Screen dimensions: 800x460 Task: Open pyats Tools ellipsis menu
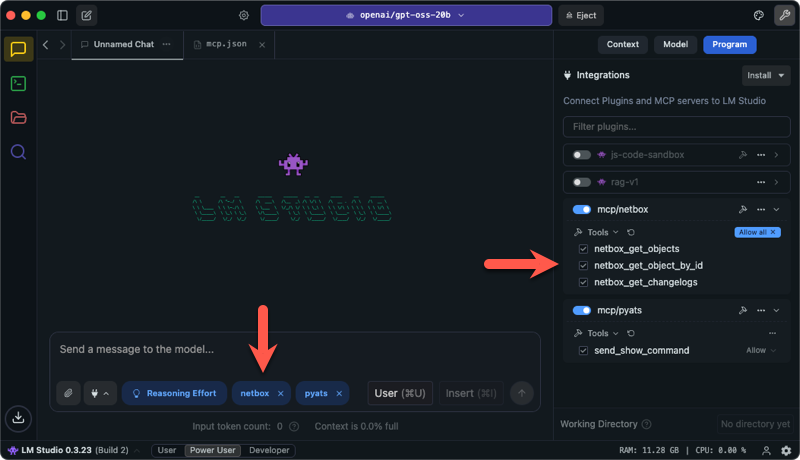tap(772, 333)
